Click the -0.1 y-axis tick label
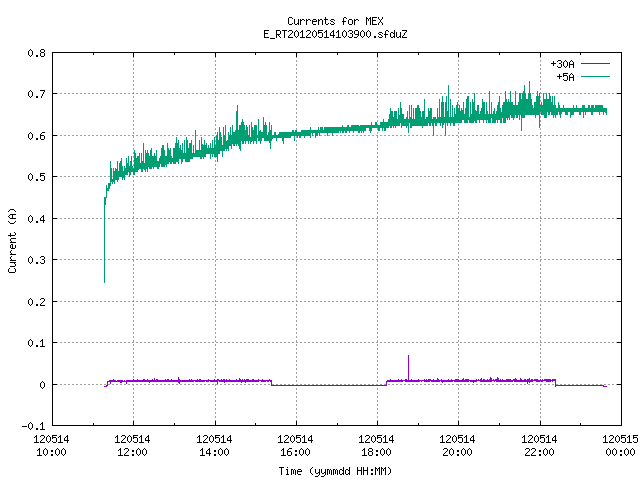 pos(33,426)
